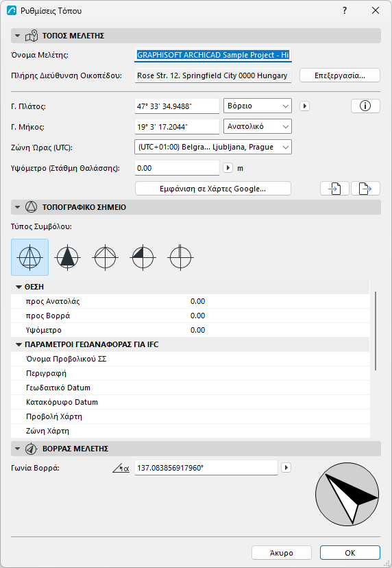Open the Ανατολικό longitude direction dropdown
392x568 pixels.
coord(258,127)
